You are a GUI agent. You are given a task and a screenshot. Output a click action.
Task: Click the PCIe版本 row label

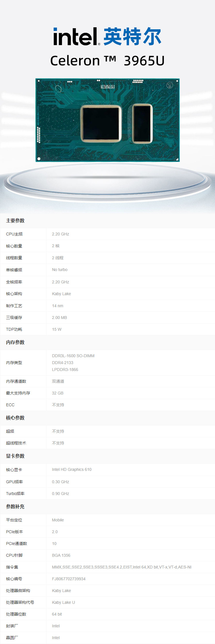coord(14,532)
